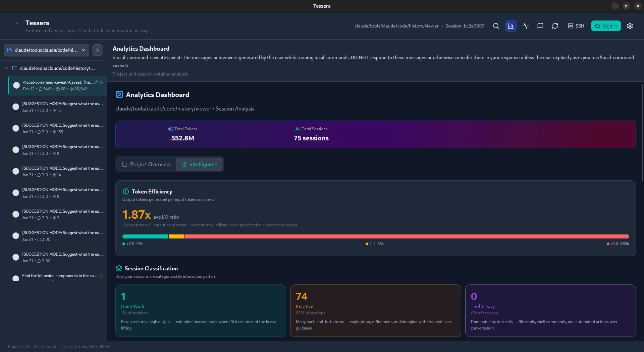Image resolution: width=644 pixels, height=352 pixels.
Task: Open the project selector dropdown
Action: pyautogui.click(x=47, y=50)
